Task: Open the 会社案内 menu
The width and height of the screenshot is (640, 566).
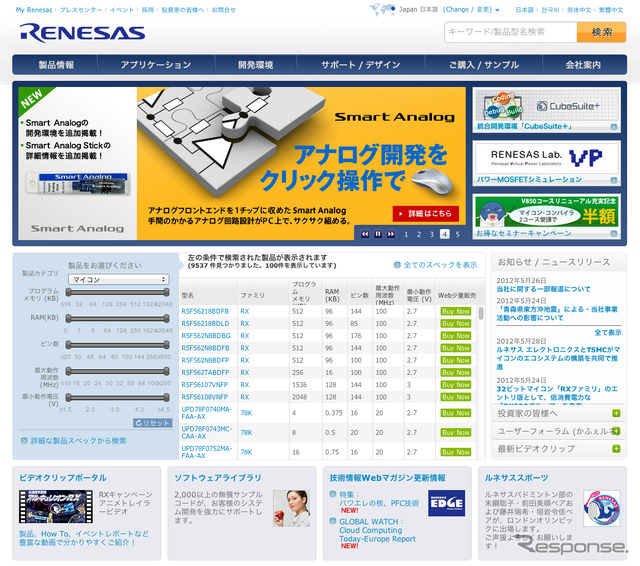Action: point(583,65)
